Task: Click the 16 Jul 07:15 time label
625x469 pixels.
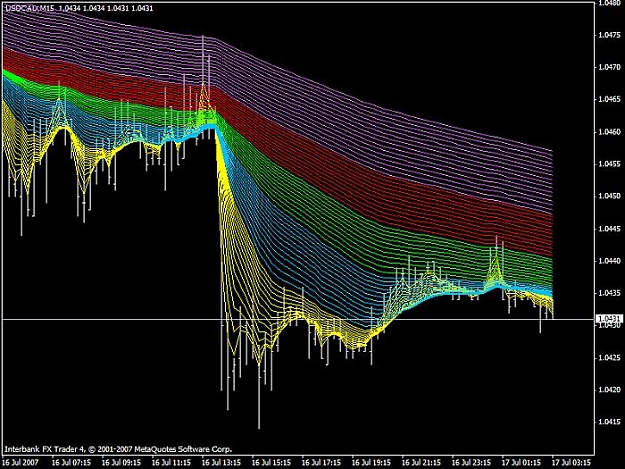Action: [x=71, y=463]
